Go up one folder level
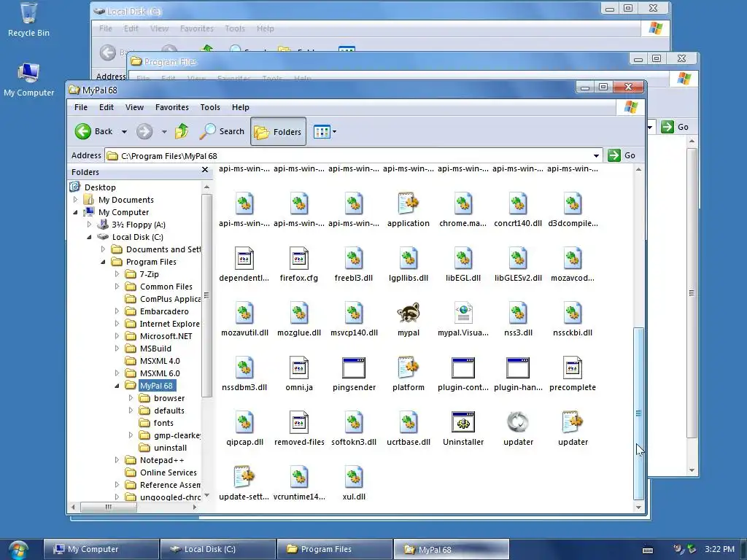Image resolution: width=747 pixels, height=560 pixels. point(182,131)
